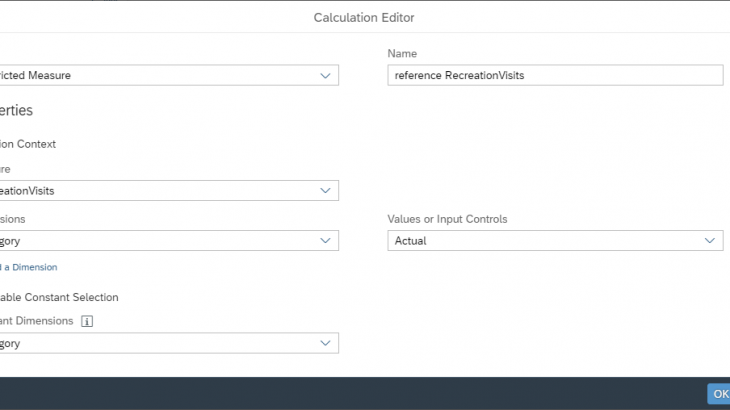This screenshot has height=410, width=730.
Task: Open the Restricted Measure type dropdown
Action: (160, 75)
